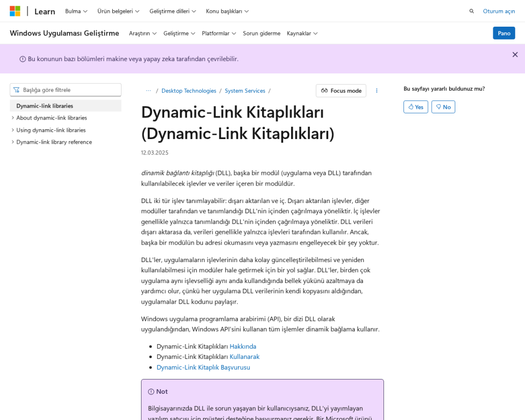The image size is (525, 420).
Task: Enable Focus mode
Action: (x=341, y=91)
